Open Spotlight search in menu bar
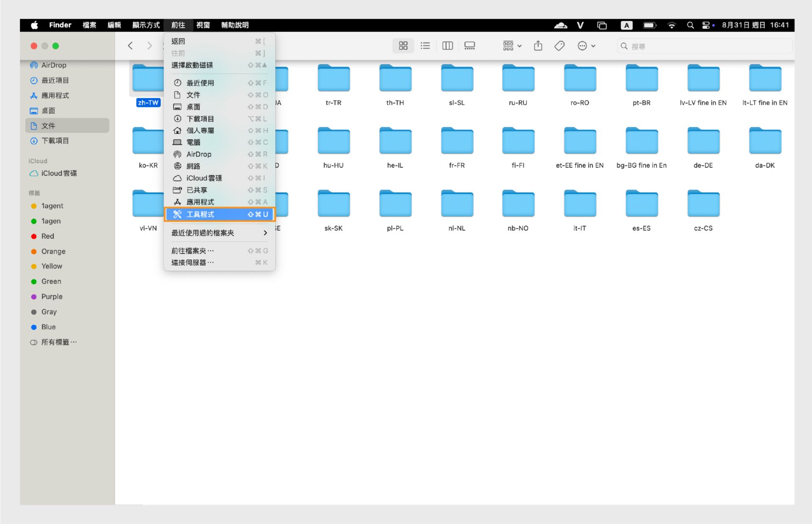This screenshot has height=524, width=812. 690,25
